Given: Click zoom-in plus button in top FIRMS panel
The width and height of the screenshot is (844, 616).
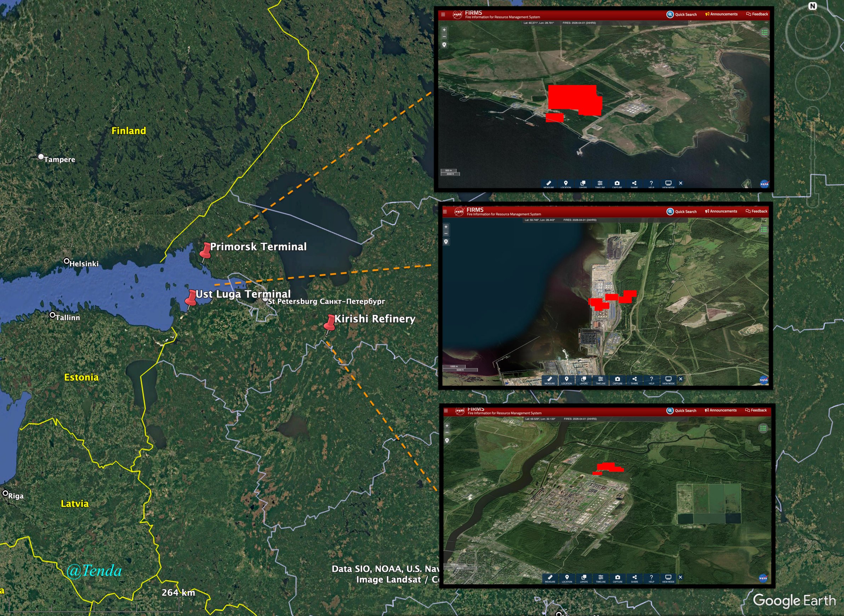Looking at the screenshot, I should 444,30.
